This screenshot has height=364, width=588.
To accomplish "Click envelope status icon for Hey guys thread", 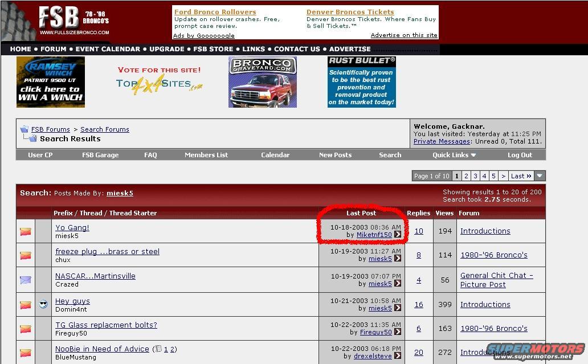I will coord(26,305).
